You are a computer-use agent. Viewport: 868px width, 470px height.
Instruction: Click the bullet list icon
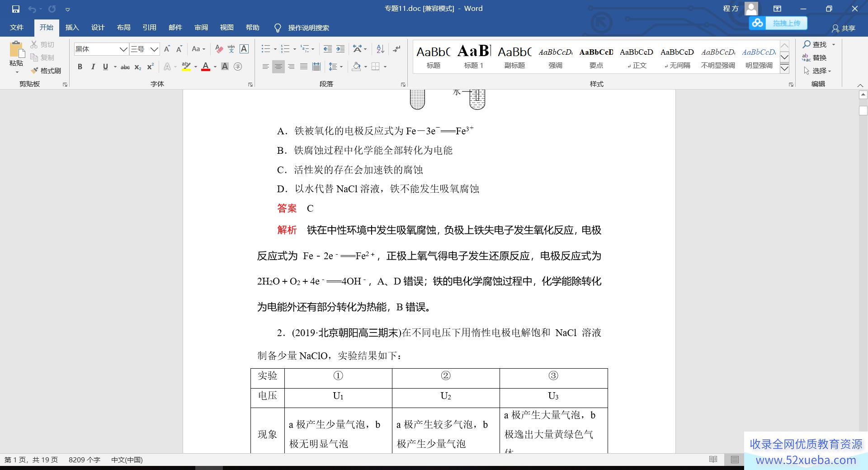click(x=265, y=49)
